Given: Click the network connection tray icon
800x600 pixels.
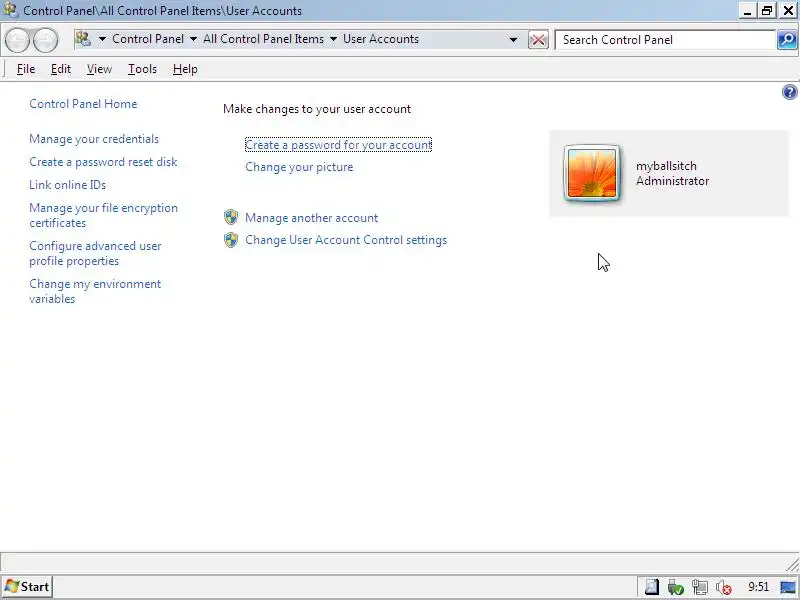Looking at the screenshot, I should tap(699, 587).
